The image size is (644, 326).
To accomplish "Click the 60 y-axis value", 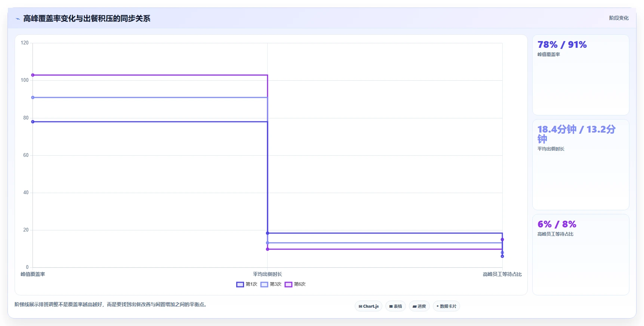I will [x=26, y=155].
